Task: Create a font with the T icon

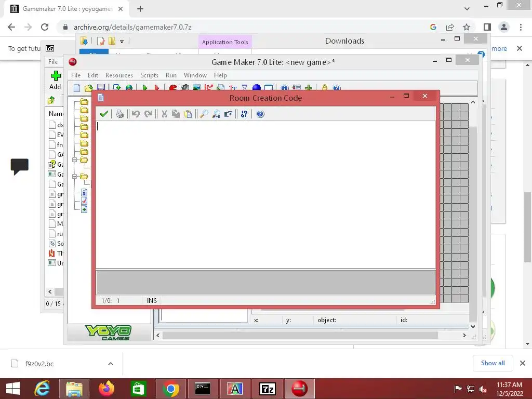Action: (x=232, y=88)
